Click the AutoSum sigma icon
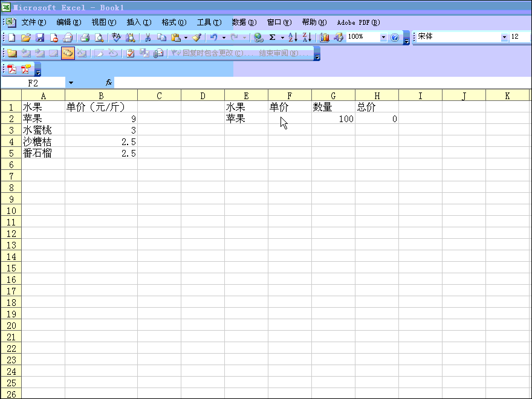The height and width of the screenshot is (399, 532). coord(272,37)
